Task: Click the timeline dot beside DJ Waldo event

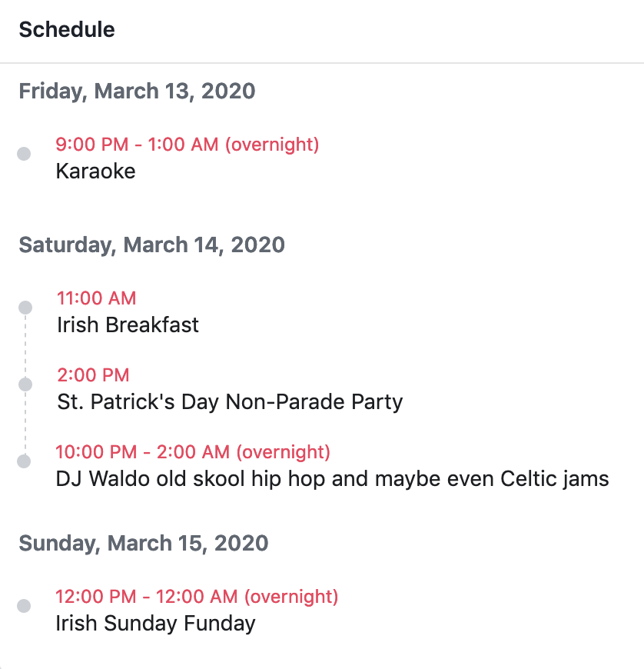Action: (24, 461)
